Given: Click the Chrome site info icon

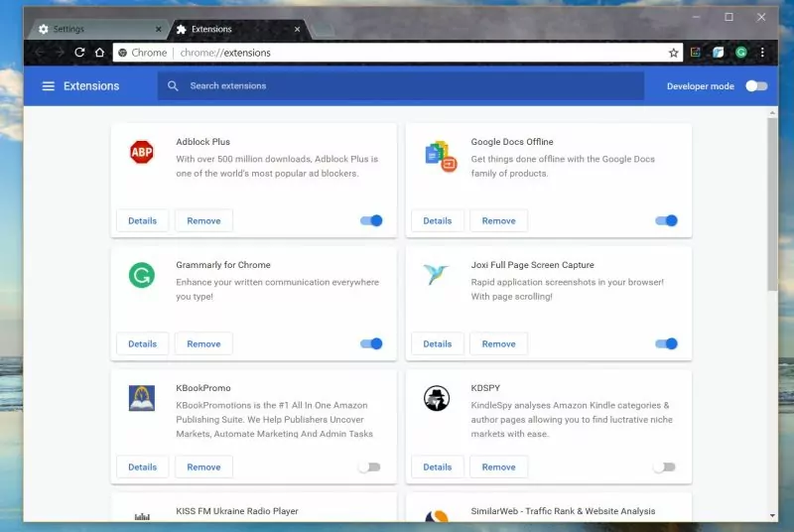Looking at the screenshot, I should [x=122, y=53].
